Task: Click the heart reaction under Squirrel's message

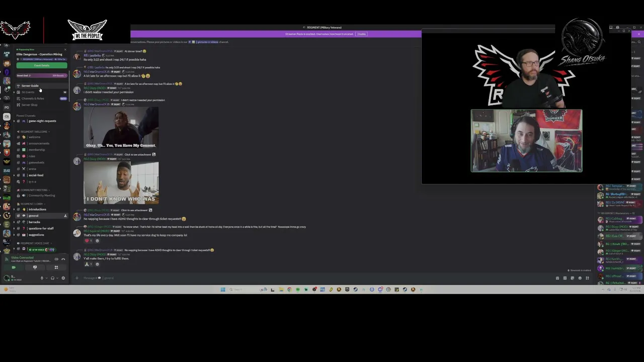Action: coord(88,241)
